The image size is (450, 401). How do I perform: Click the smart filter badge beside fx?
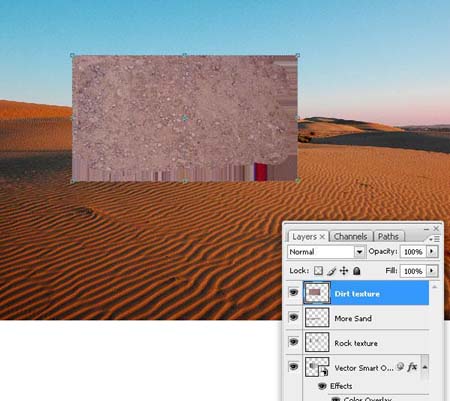point(400,367)
